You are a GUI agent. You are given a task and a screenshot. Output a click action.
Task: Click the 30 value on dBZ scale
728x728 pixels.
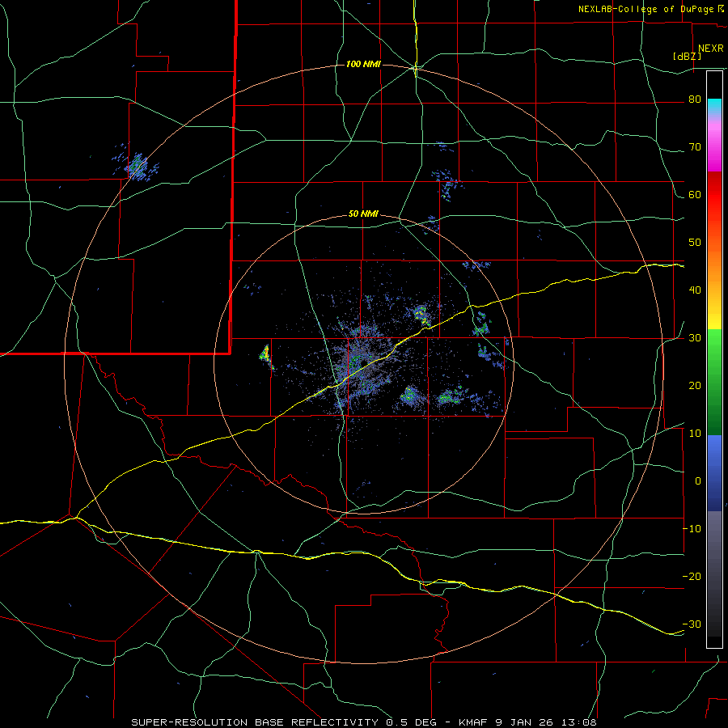click(695, 338)
